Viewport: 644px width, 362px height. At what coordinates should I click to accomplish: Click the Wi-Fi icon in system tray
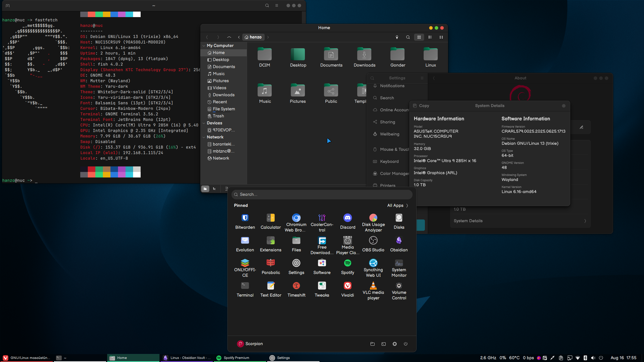578,358
